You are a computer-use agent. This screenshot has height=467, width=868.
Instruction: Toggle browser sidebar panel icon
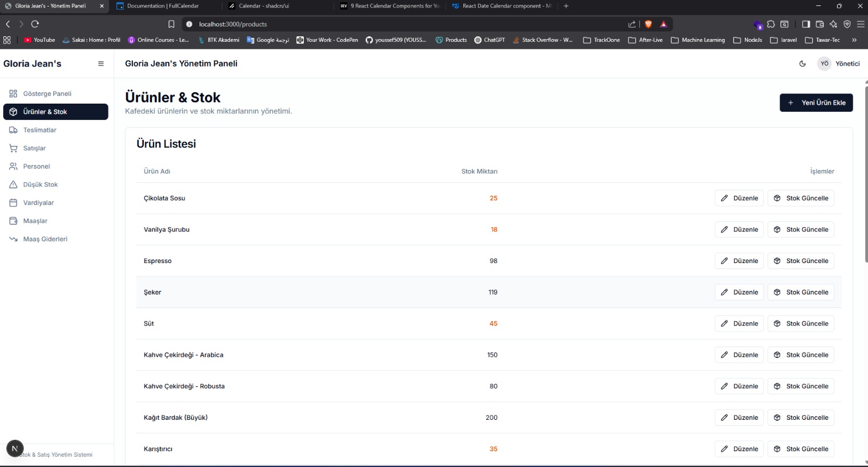(x=806, y=24)
